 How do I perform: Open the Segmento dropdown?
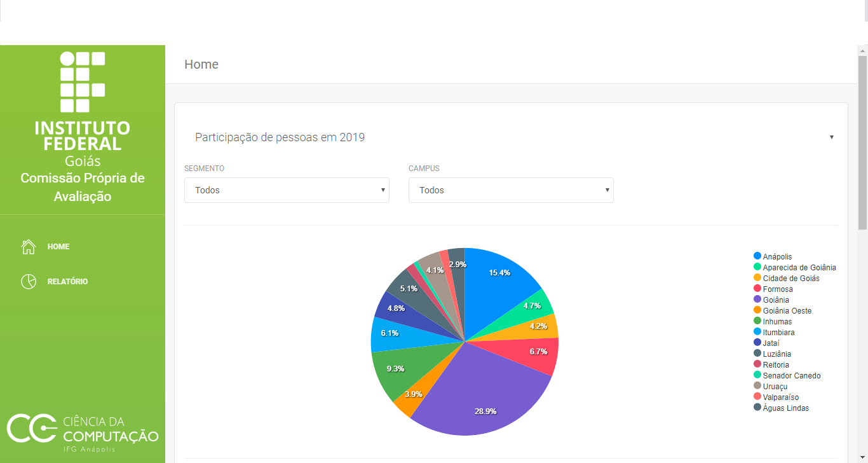coord(287,190)
